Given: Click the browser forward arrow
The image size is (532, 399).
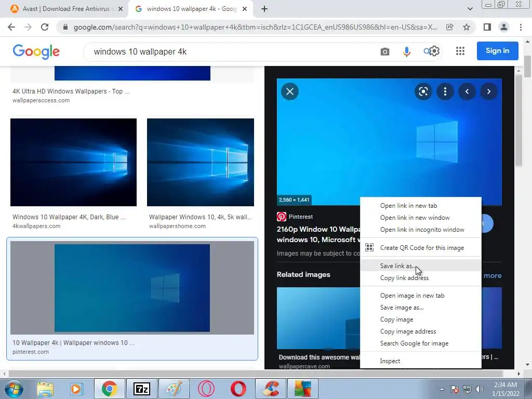Looking at the screenshot, I should [x=28, y=27].
